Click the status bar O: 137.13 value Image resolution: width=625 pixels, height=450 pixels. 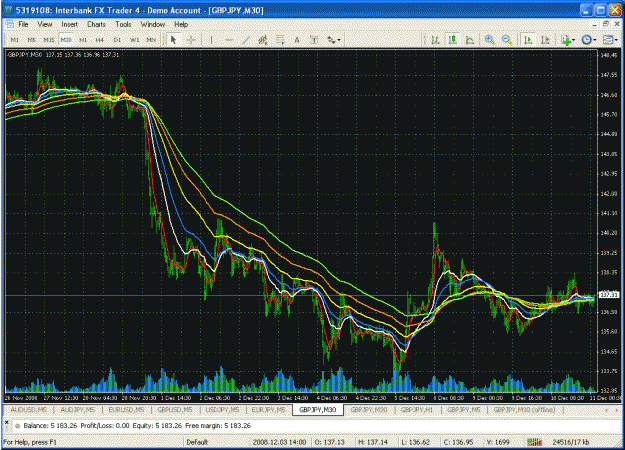pos(330,442)
